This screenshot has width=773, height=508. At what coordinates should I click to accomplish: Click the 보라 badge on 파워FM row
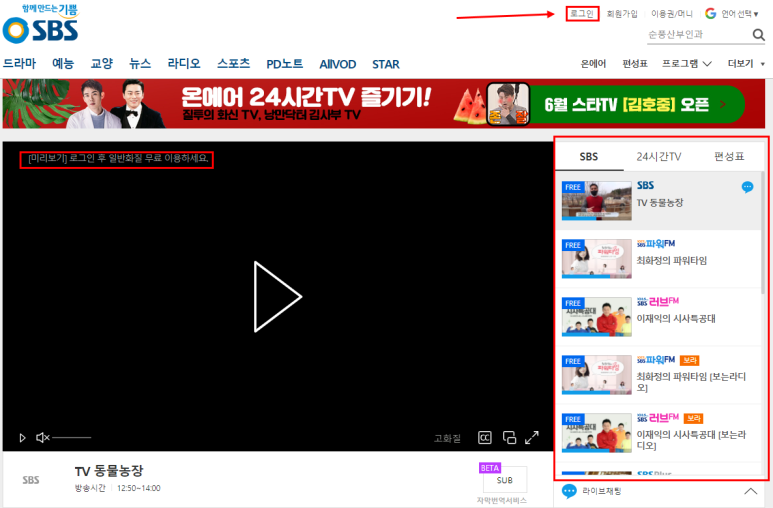(x=689, y=361)
